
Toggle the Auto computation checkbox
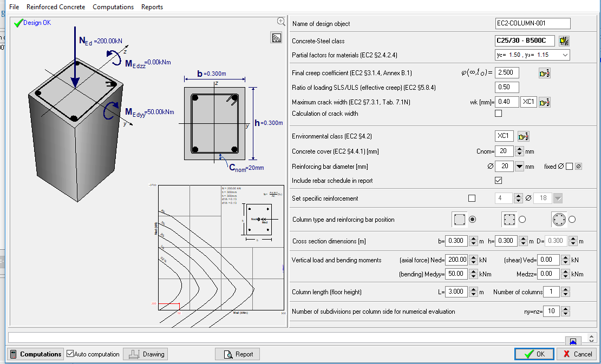(x=70, y=354)
